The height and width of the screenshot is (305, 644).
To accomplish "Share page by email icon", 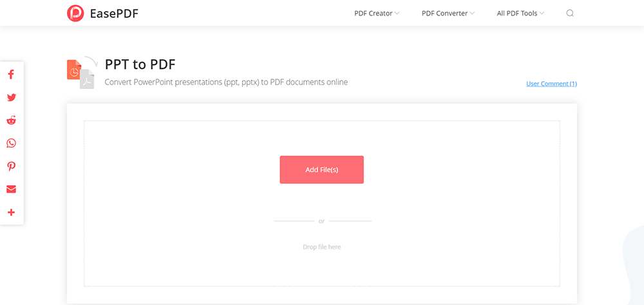I will point(11,190).
